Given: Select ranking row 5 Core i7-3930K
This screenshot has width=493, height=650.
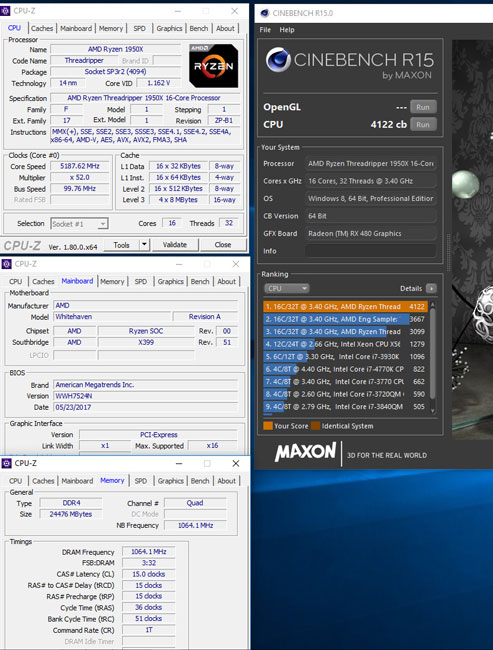Looking at the screenshot, I should pyautogui.click(x=345, y=357).
